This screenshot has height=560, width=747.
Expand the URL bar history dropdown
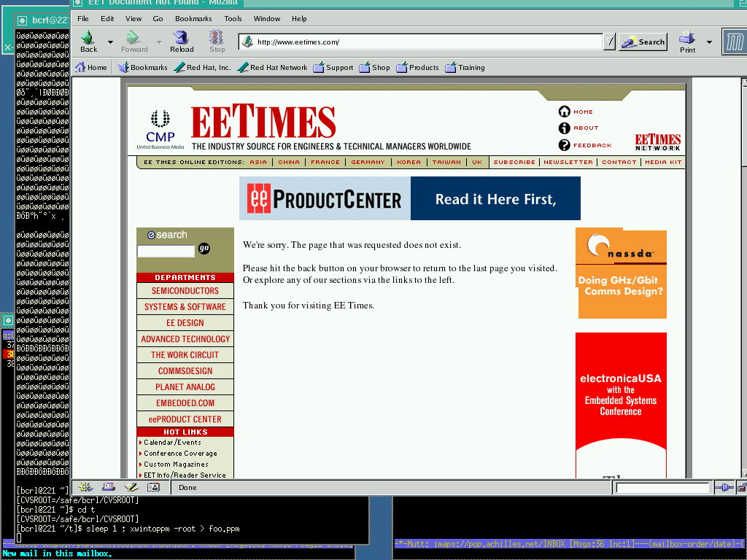(609, 42)
